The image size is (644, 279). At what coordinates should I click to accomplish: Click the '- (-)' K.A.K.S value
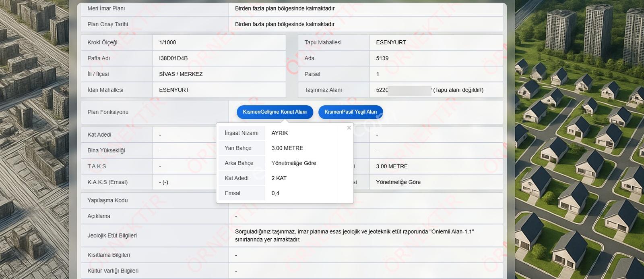tap(164, 182)
